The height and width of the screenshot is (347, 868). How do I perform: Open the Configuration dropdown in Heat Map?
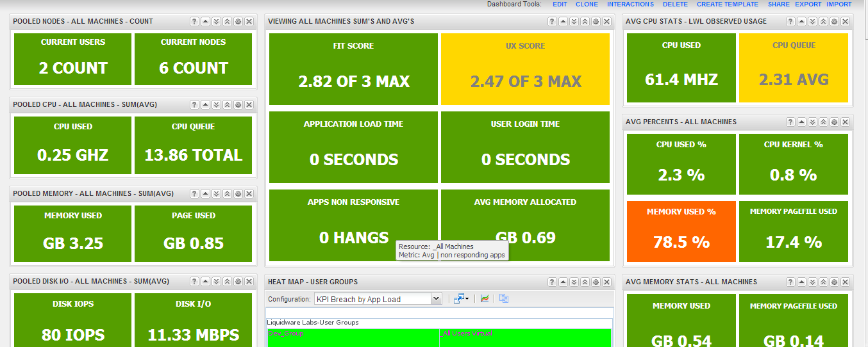378,299
